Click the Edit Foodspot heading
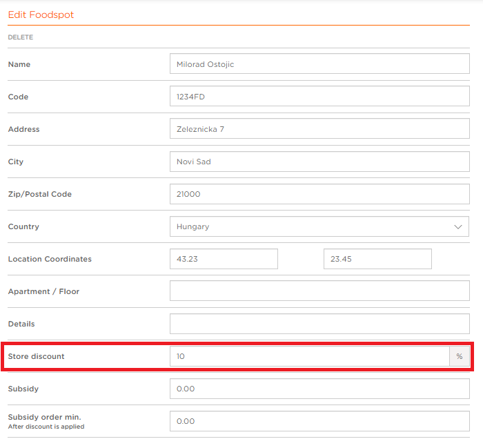This screenshot has height=448, width=483. [41, 14]
